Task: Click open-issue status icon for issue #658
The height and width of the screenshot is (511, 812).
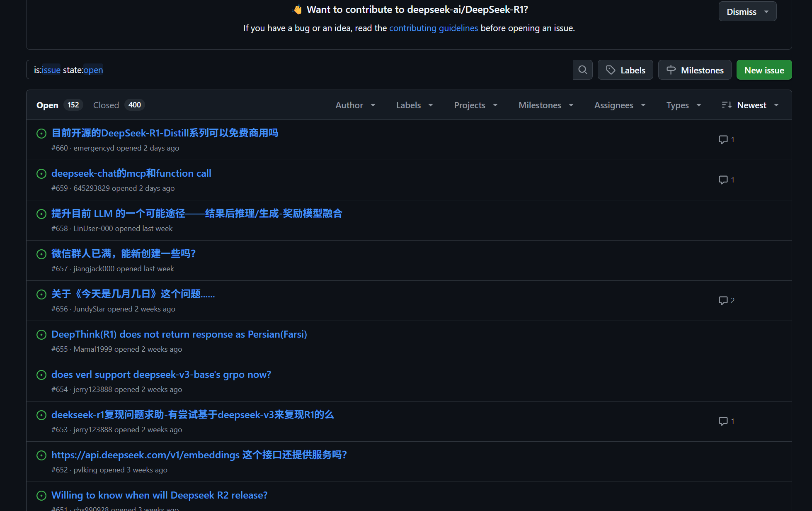Action: pyautogui.click(x=41, y=214)
